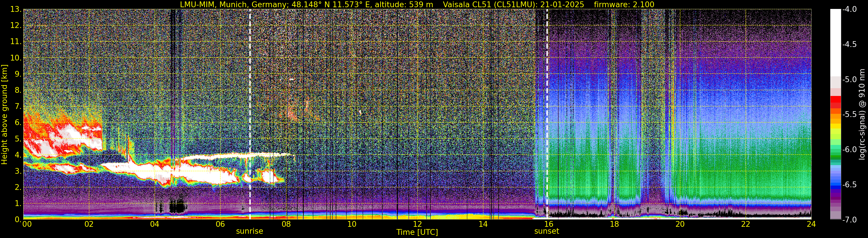The width and height of the screenshot is (868, 238).
Task: Click the colorbar tick label '-4.0'
Action: pyautogui.click(x=849, y=9)
